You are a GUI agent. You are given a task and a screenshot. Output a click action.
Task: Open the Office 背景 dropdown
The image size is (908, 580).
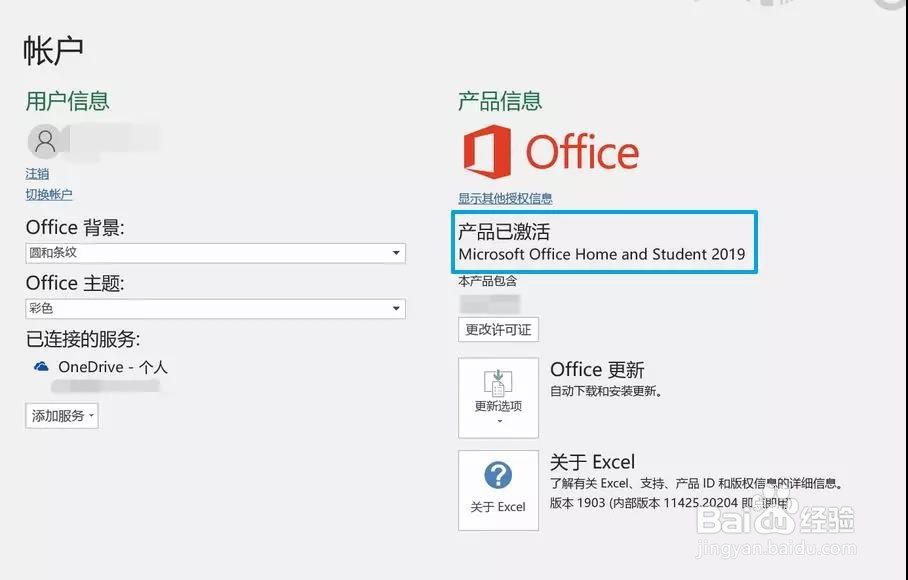215,253
